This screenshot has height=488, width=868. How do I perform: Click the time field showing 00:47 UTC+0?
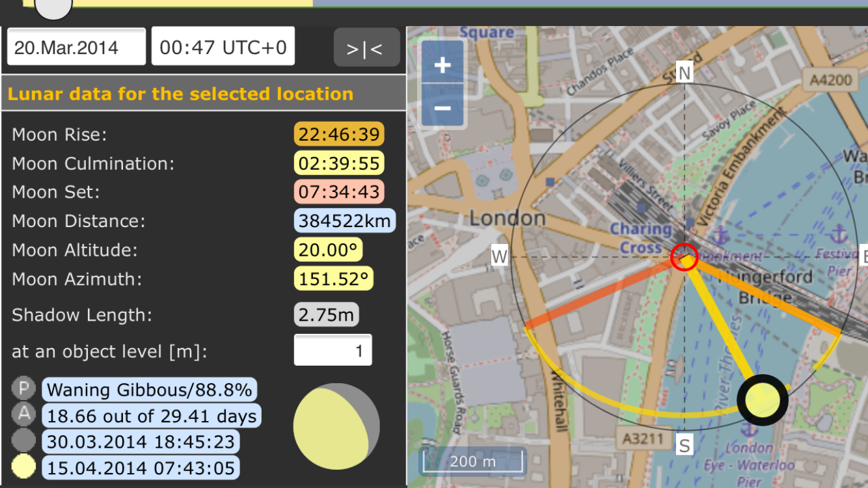223,47
